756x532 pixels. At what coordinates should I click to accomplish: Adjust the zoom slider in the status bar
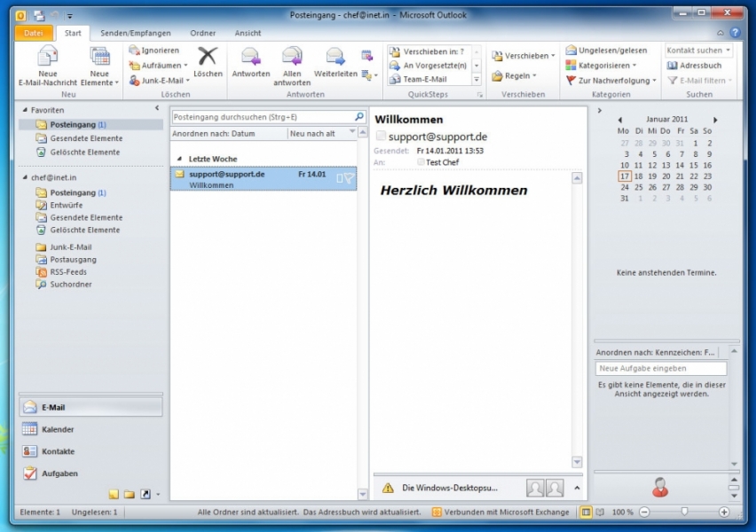(683, 512)
